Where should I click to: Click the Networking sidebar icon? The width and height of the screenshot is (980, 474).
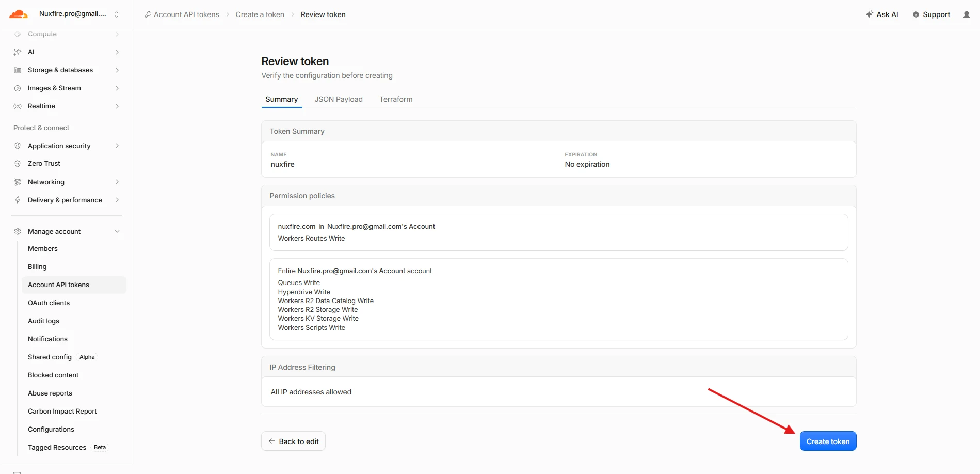tap(18, 182)
